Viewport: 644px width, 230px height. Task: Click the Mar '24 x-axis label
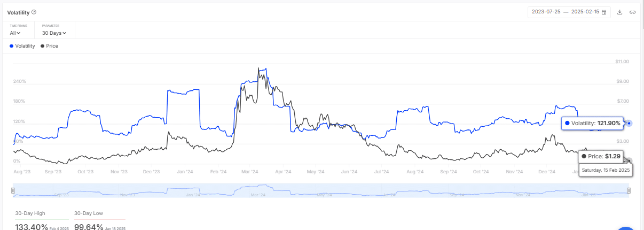(x=250, y=172)
